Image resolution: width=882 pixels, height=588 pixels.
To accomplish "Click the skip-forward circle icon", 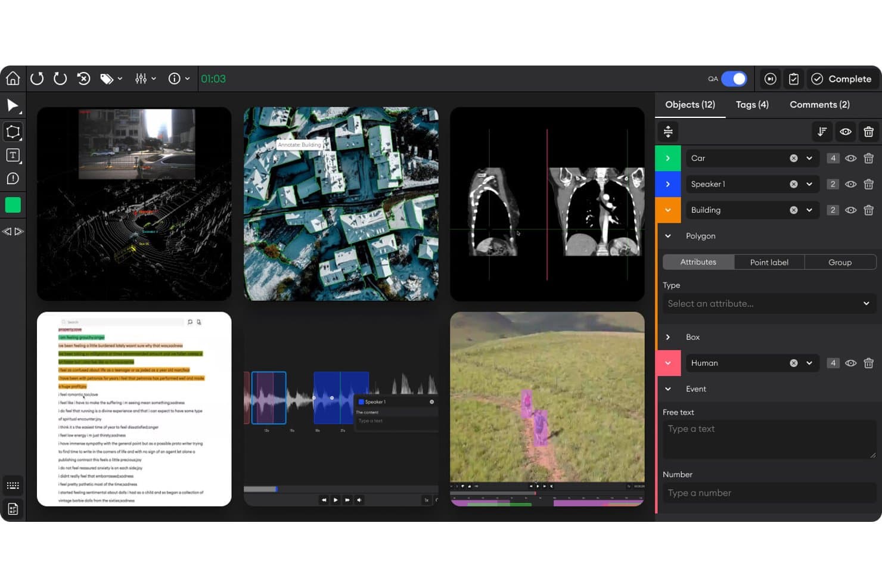I will [771, 79].
